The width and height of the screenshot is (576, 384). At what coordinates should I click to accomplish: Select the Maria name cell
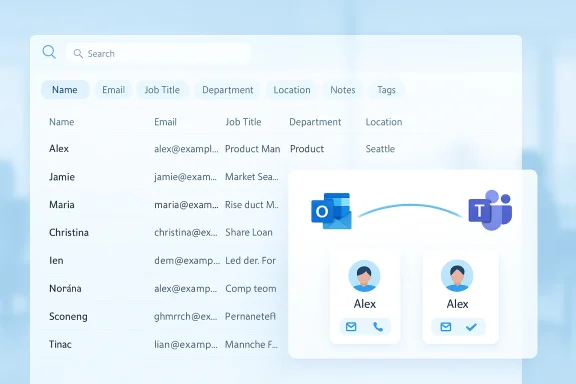[x=62, y=205]
